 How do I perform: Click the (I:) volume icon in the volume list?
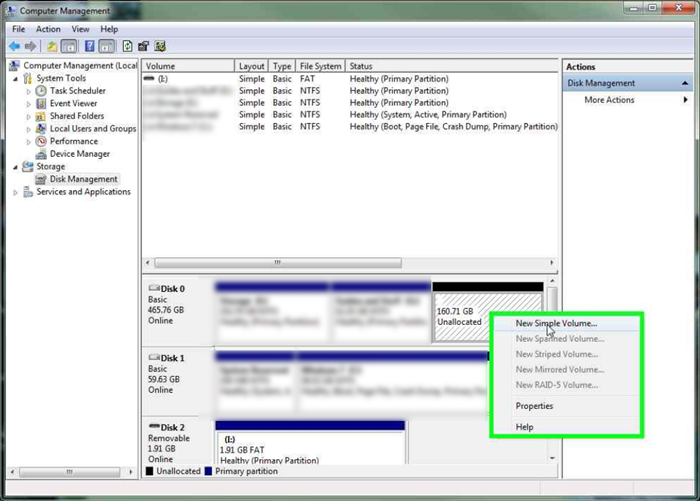point(149,79)
